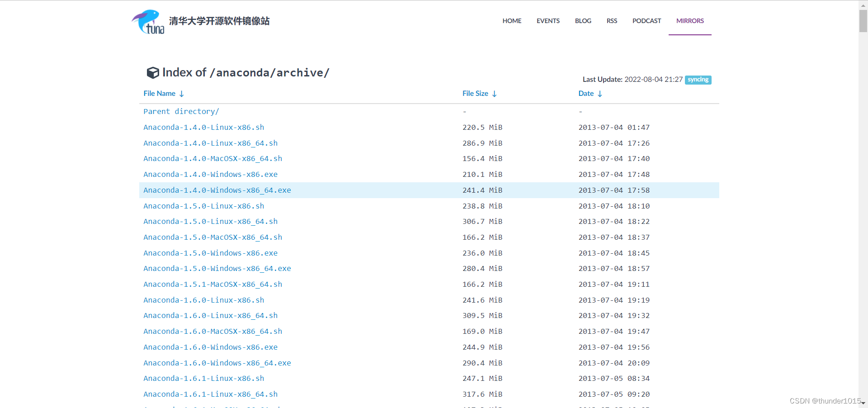Viewport: 868px width, 408px height.
Task: Download Anaconda-1.6.0-Windows-x86.exe
Action: tap(211, 347)
